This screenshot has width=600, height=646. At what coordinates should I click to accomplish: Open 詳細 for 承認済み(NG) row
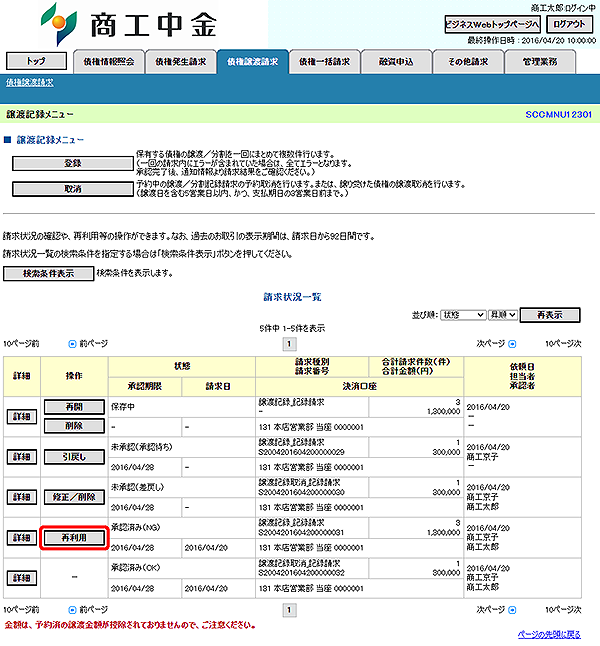pos(22,538)
